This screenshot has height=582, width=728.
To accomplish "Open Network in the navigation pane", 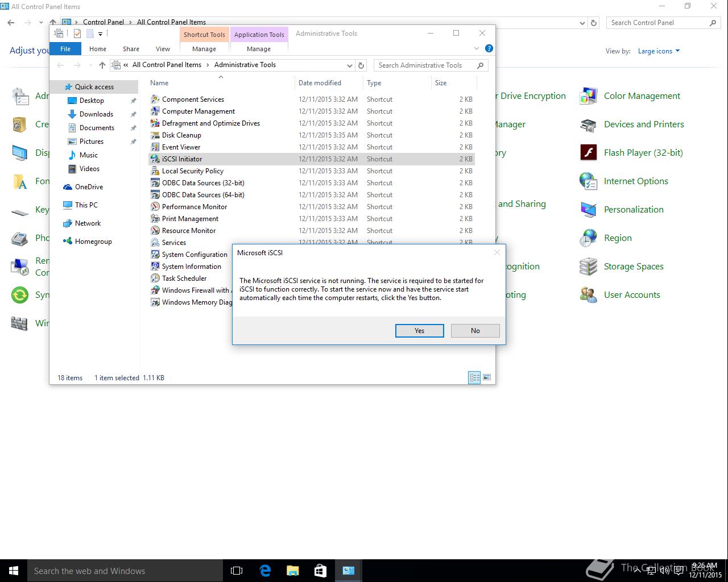I will tap(88, 223).
